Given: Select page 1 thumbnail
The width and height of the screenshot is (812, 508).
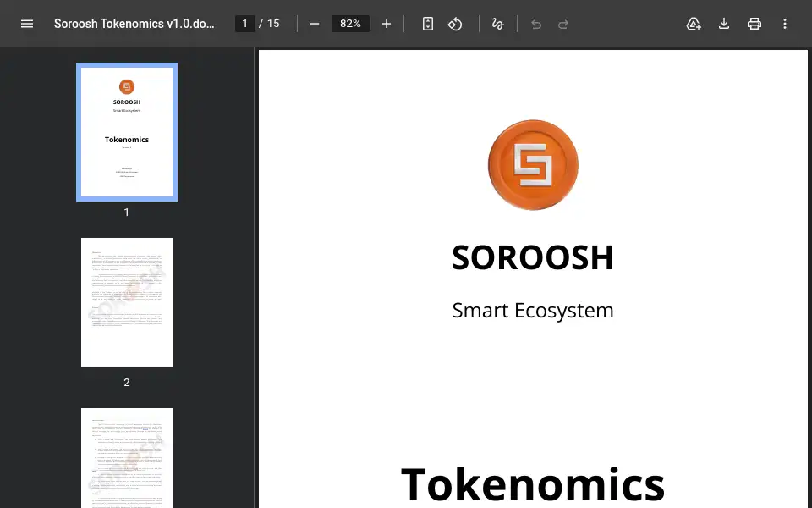Looking at the screenshot, I should 127,132.
